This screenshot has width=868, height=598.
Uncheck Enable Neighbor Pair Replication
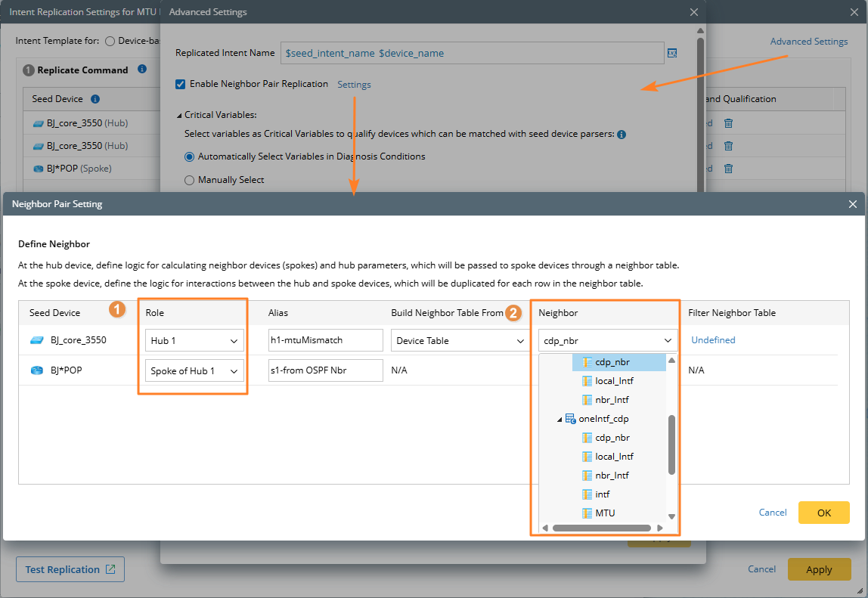point(180,84)
